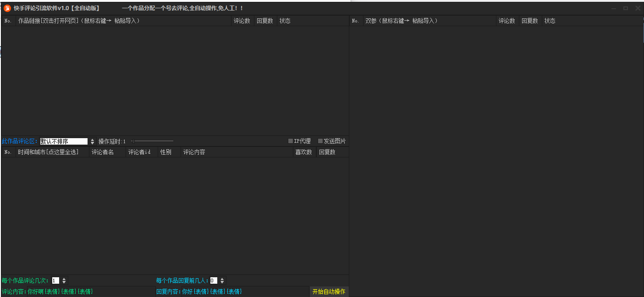Open the 默认不排序 sort dropdown

[x=64, y=141]
